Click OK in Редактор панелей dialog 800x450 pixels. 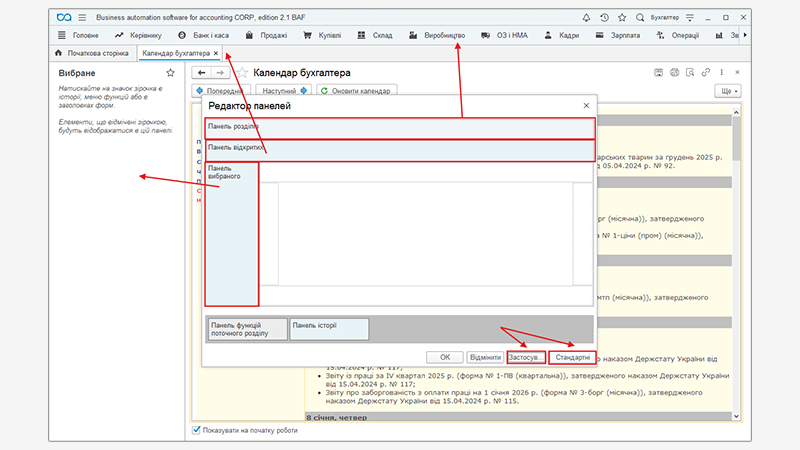pos(444,357)
